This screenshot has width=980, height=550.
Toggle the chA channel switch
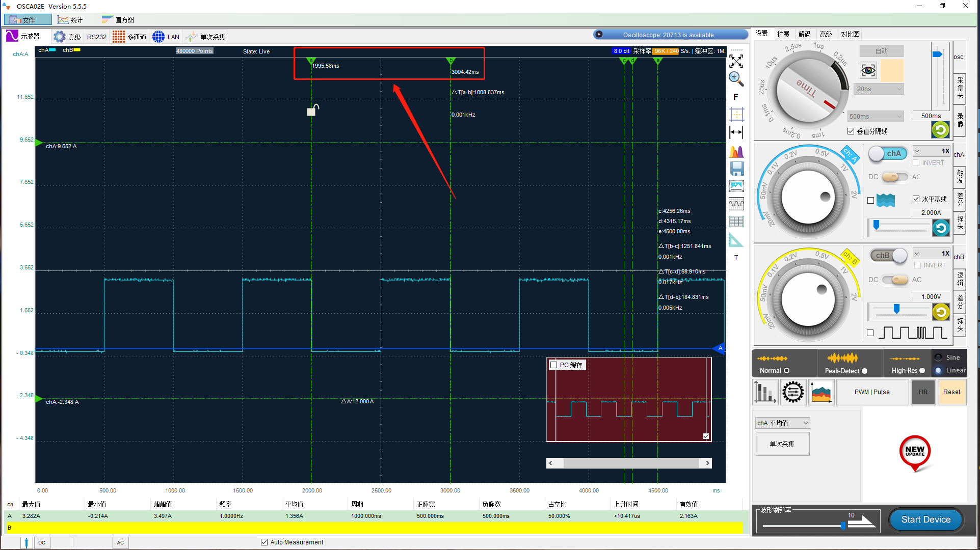pos(888,154)
